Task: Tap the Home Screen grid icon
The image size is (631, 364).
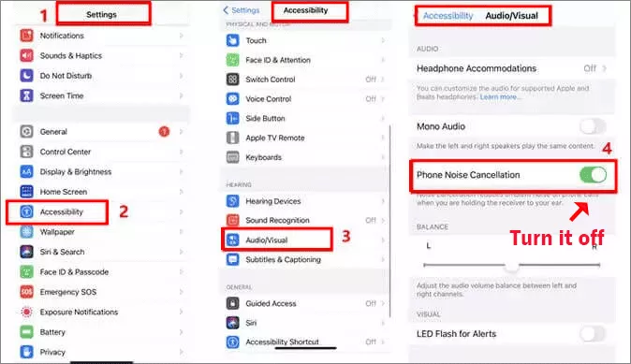Action: tap(26, 192)
